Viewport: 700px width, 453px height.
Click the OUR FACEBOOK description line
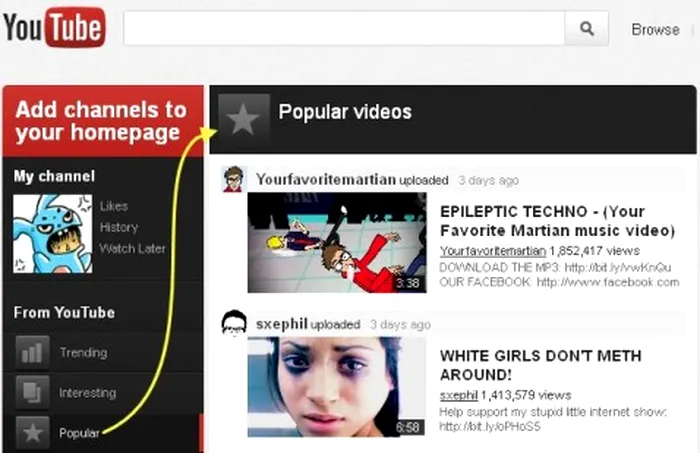click(559, 282)
